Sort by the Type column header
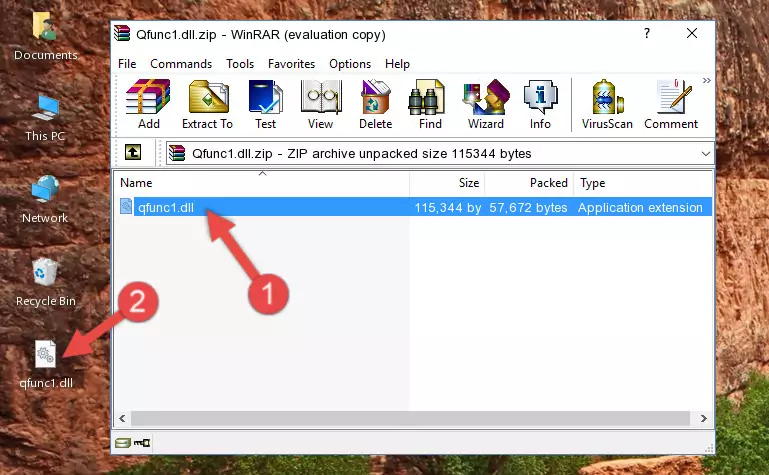Screen dimensions: 769x475 click(x=642, y=183)
